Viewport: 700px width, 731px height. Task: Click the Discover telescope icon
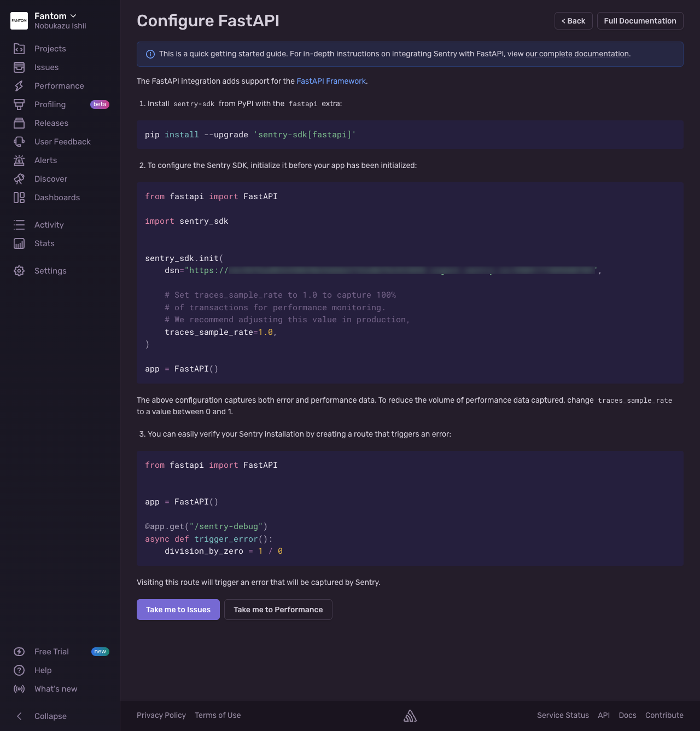(19, 179)
